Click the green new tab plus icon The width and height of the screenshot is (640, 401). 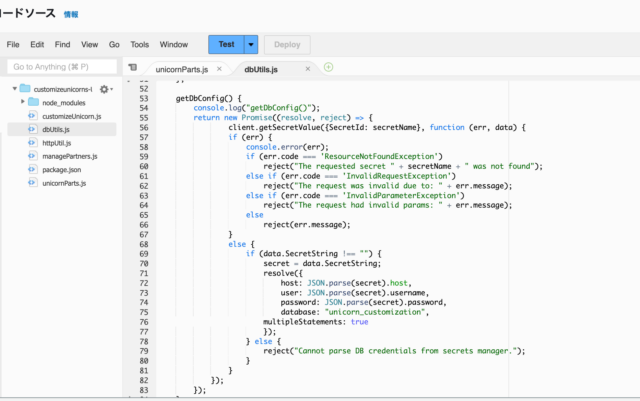pyautogui.click(x=328, y=67)
